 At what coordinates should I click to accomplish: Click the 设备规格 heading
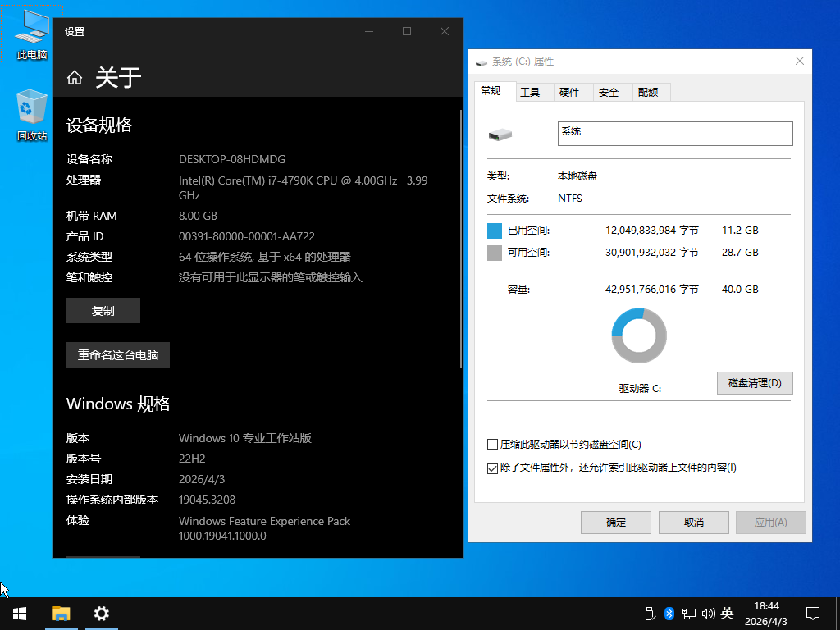click(99, 126)
